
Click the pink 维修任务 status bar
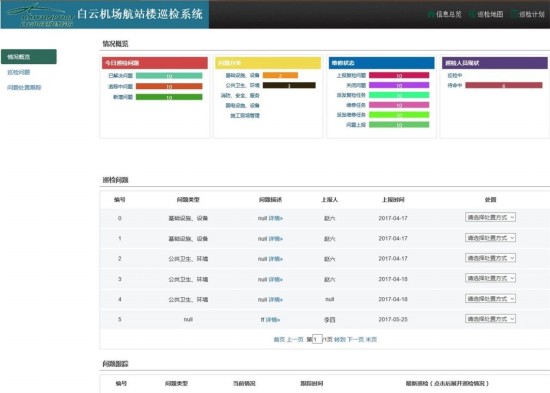click(399, 105)
